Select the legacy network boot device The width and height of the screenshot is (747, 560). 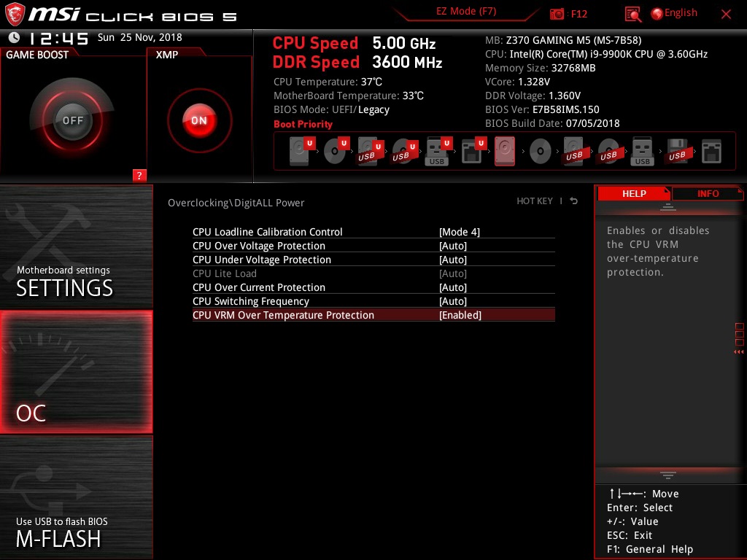[712, 152]
